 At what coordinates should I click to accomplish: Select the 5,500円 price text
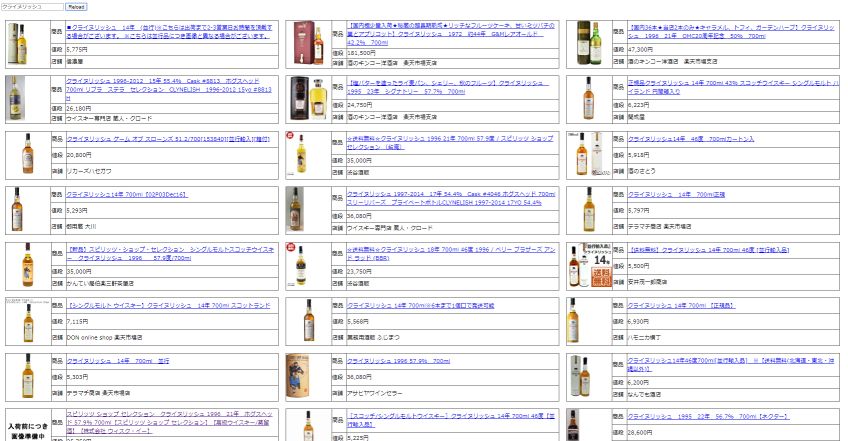click(639, 266)
